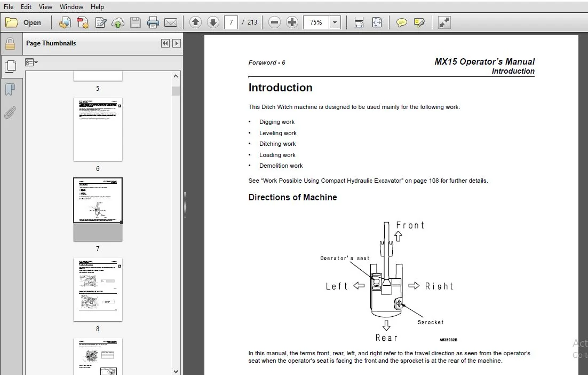Click the Rear label in the diagram

386,338
